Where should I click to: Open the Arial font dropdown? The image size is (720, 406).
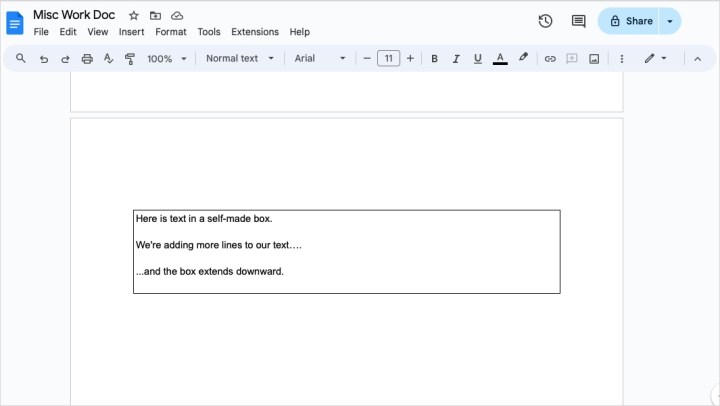[319, 59]
